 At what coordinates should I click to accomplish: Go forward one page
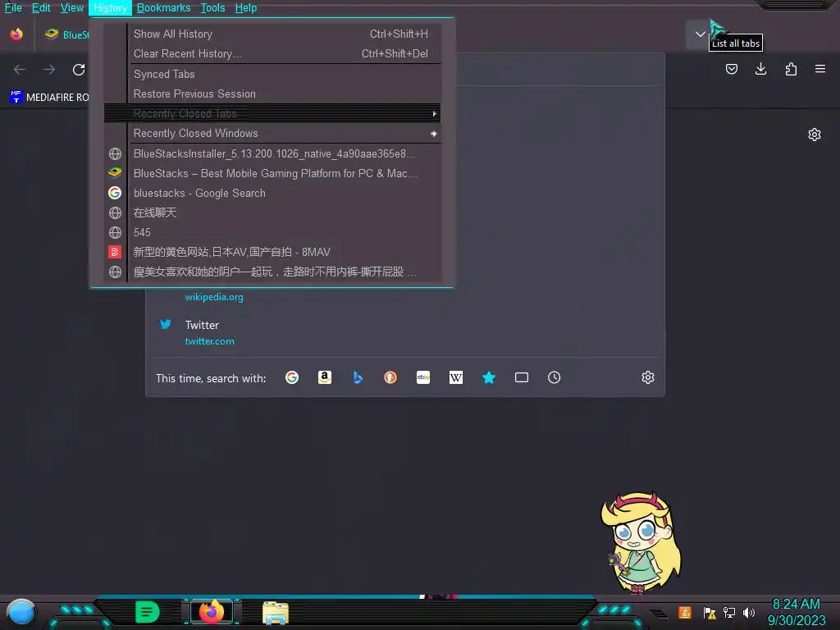[49, 70]
